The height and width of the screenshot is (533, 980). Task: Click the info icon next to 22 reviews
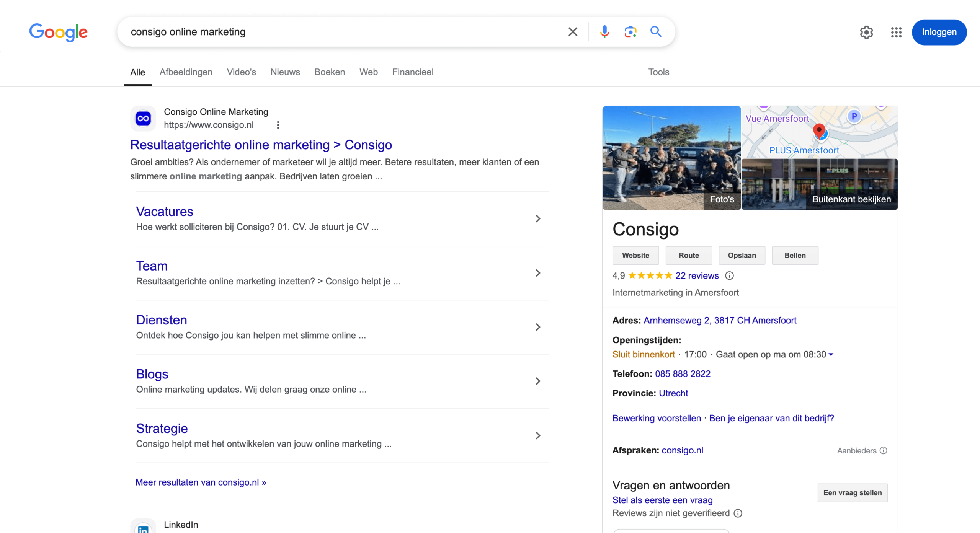point(729,275)
